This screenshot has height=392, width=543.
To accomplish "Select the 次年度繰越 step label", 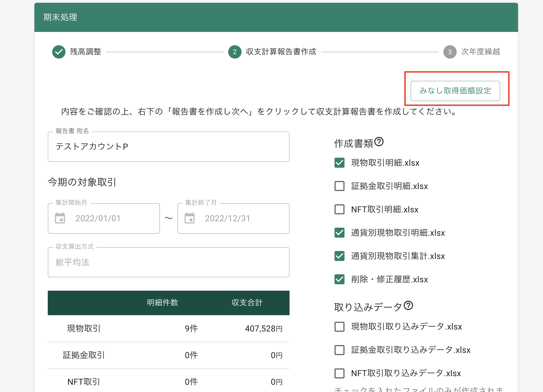I will (x=481, y=52).
